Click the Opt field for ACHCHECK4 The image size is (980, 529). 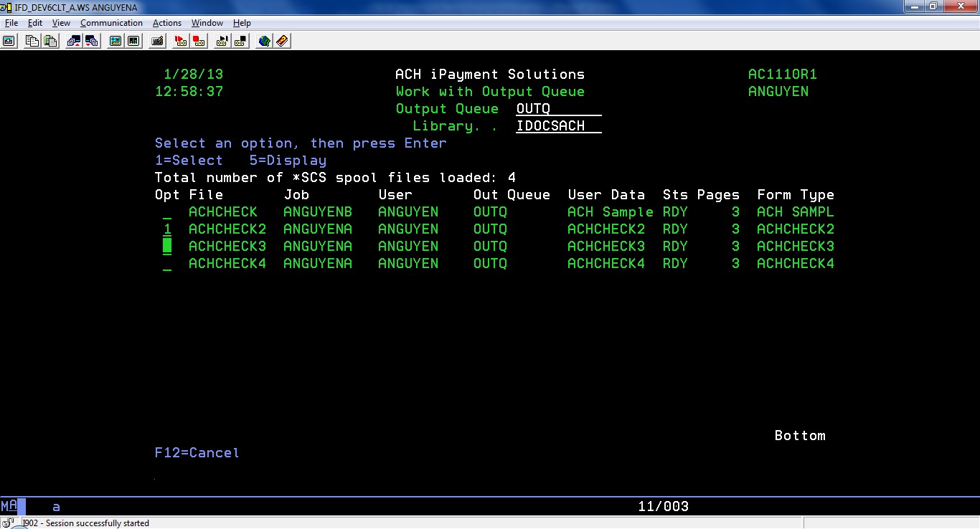click(x=167, y=264)
